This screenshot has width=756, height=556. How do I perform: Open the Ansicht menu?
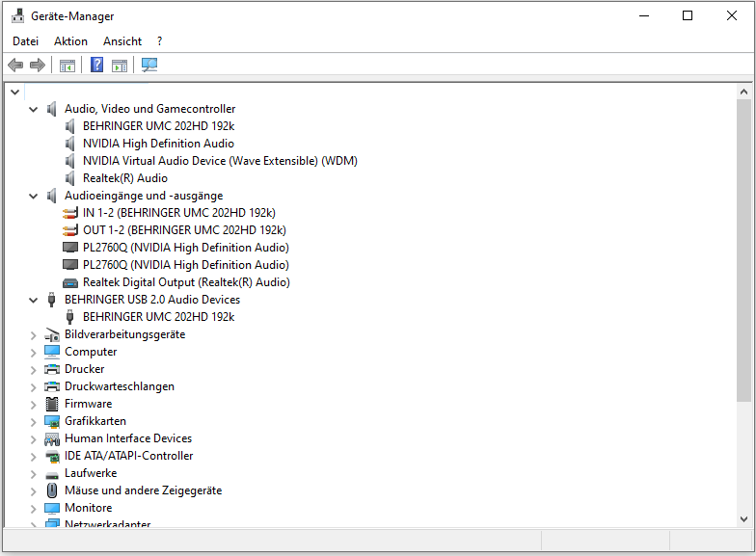[x=122, y=41]
